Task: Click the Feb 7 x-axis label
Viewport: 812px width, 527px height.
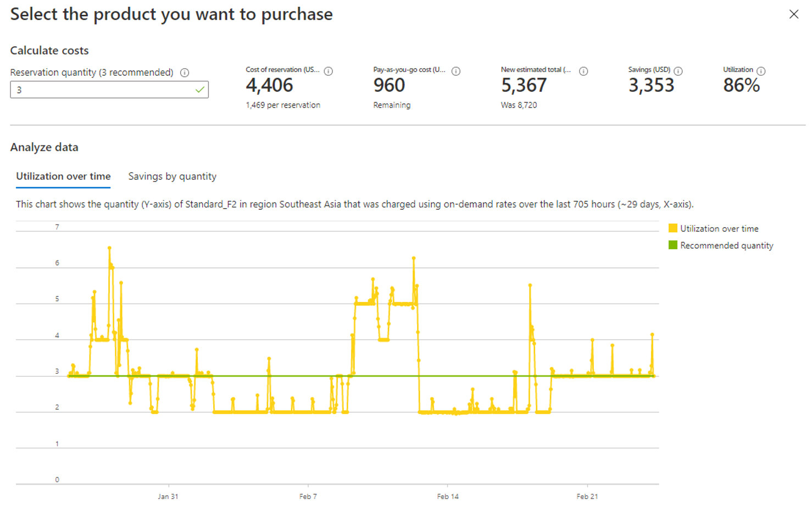Action: tap(308, 496)
